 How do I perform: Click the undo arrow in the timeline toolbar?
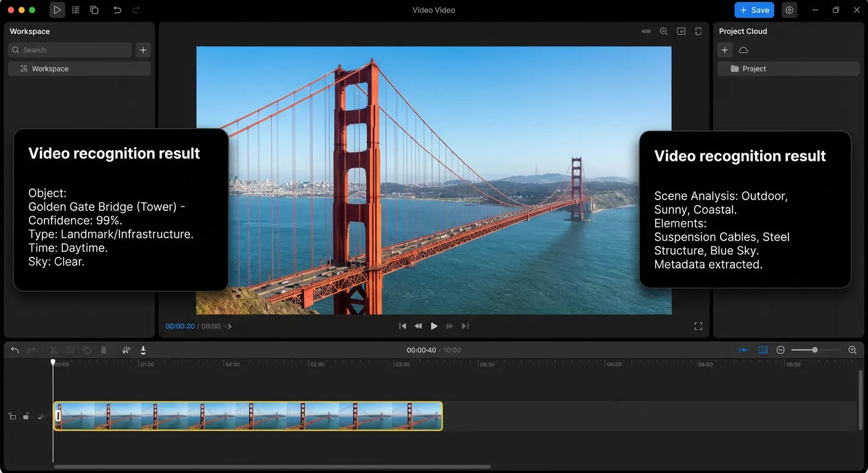[15, 350]
